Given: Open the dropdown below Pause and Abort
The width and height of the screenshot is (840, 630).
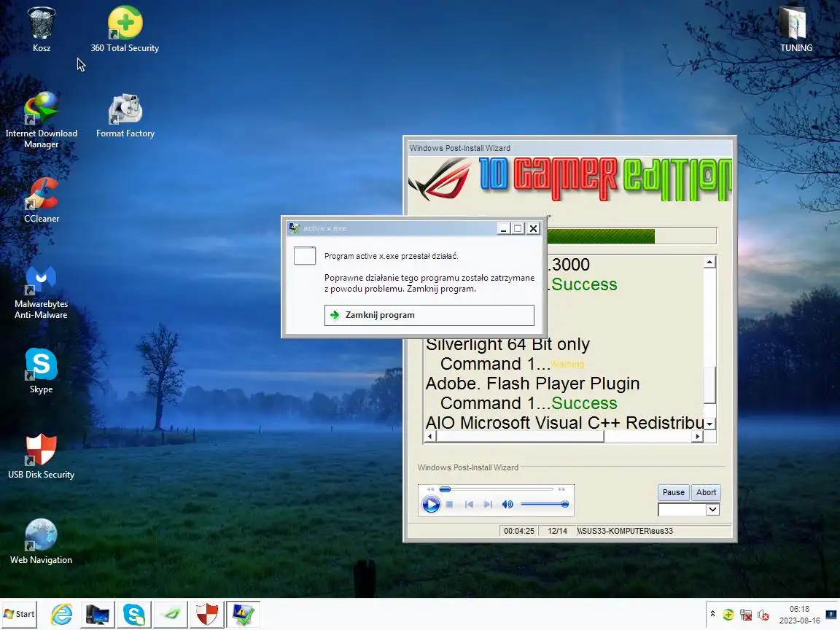Looking at the screenshot, I should (x=712, y=510).
